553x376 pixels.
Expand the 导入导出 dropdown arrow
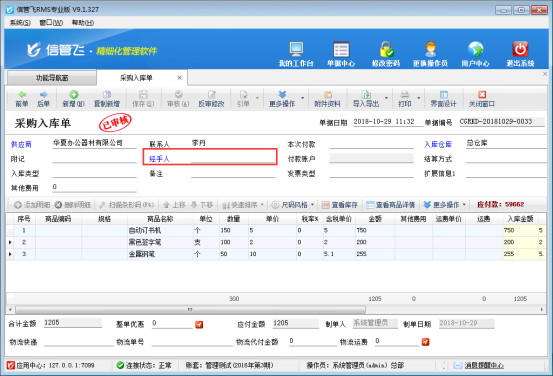click(386, 98)
